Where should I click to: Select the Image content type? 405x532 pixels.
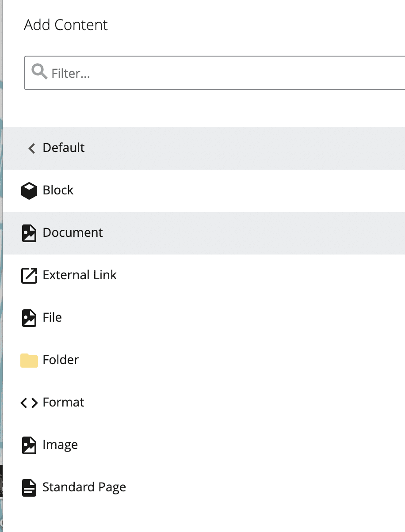click(x=61, y=445)
